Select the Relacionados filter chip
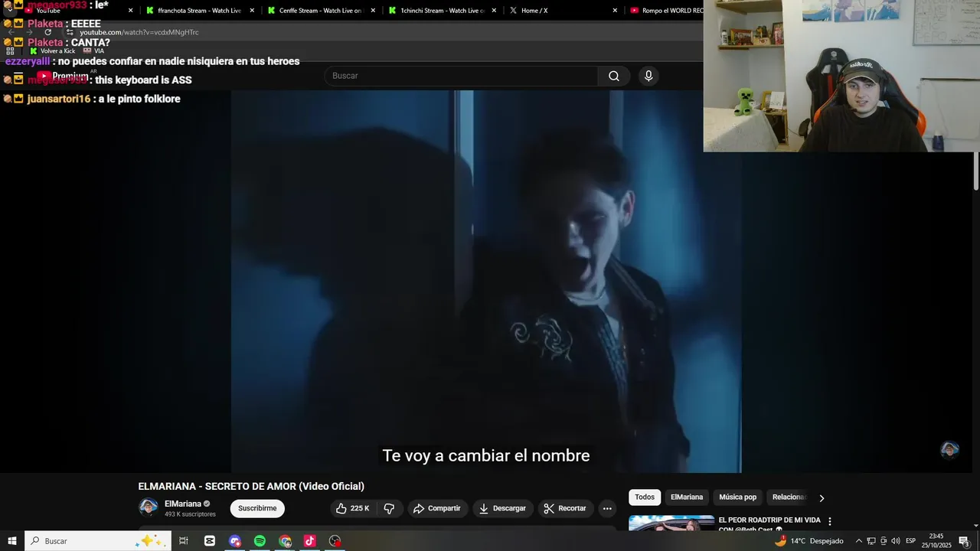This screenshot has width=980, height=551. coord(789,497)
